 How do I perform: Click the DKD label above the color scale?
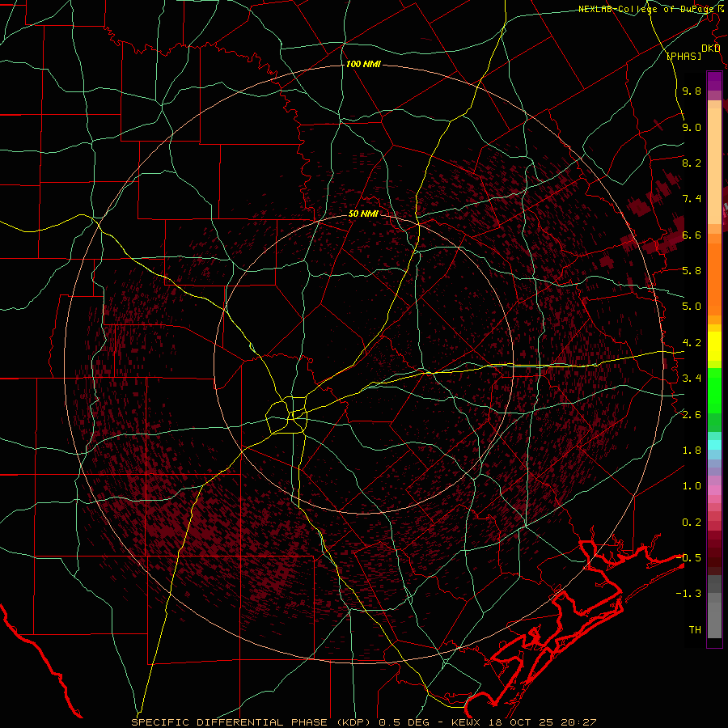pyautogui.click(x=710, y=49)
